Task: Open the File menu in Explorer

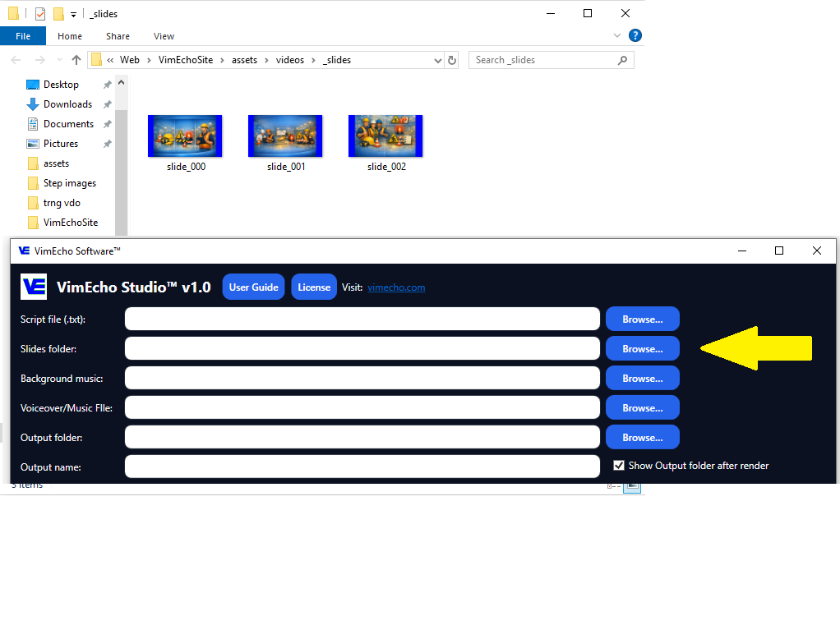Action: pyautogui.click(x=23, y=36)
